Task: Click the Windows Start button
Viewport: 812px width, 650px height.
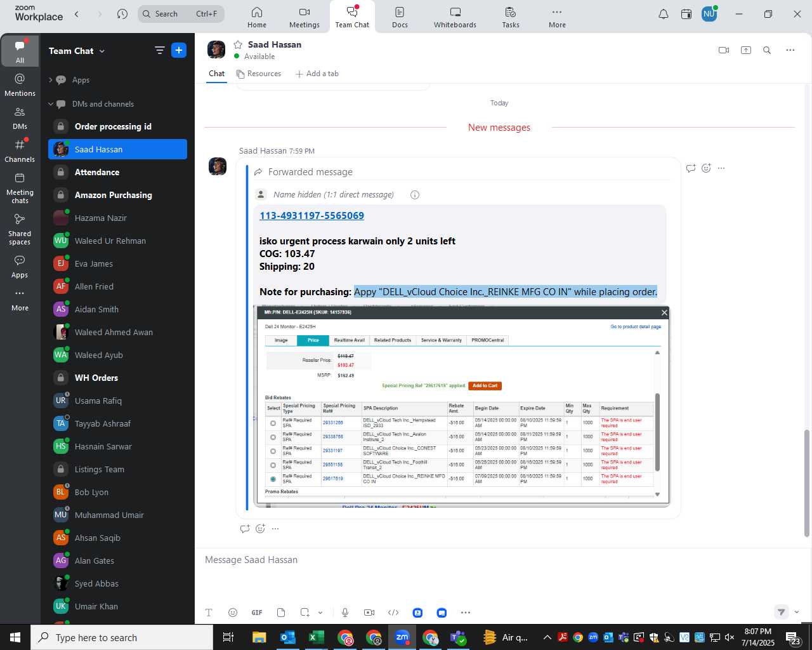Action: tap(15, 637)
